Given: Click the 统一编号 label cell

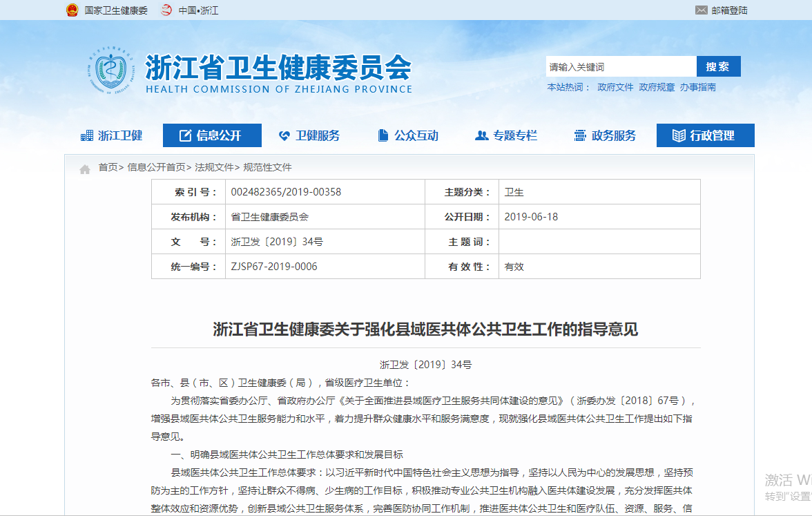Looking at the screenshot, I should coord(188,267).
